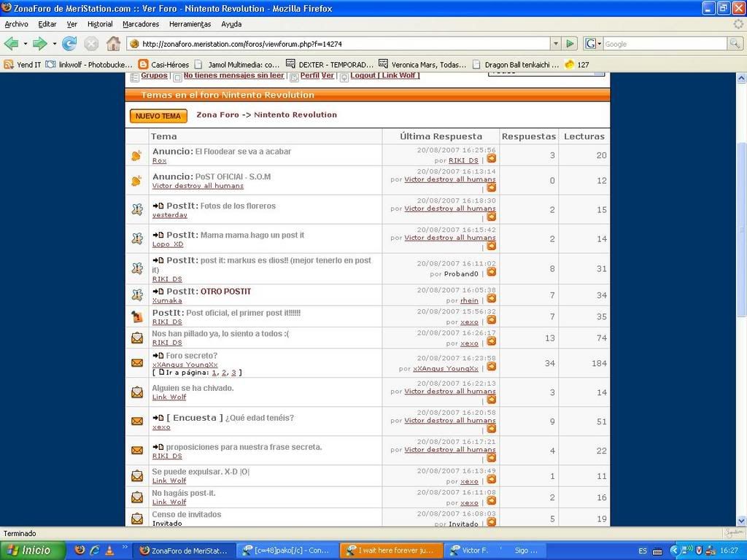The height and width of the screenshot is (560, 747).
Task: Open the Herramientas menu
Action: pyautogui.click(x=190, y=24)
